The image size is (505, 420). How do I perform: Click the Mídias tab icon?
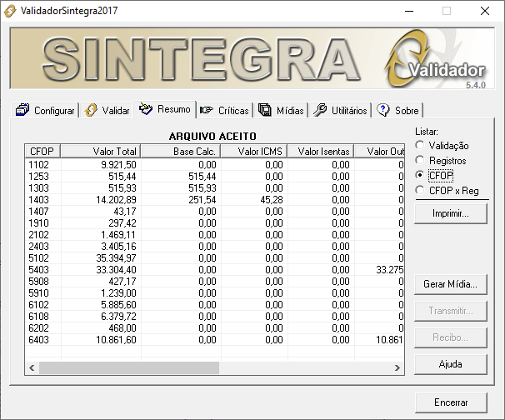(x=265, y=111)
